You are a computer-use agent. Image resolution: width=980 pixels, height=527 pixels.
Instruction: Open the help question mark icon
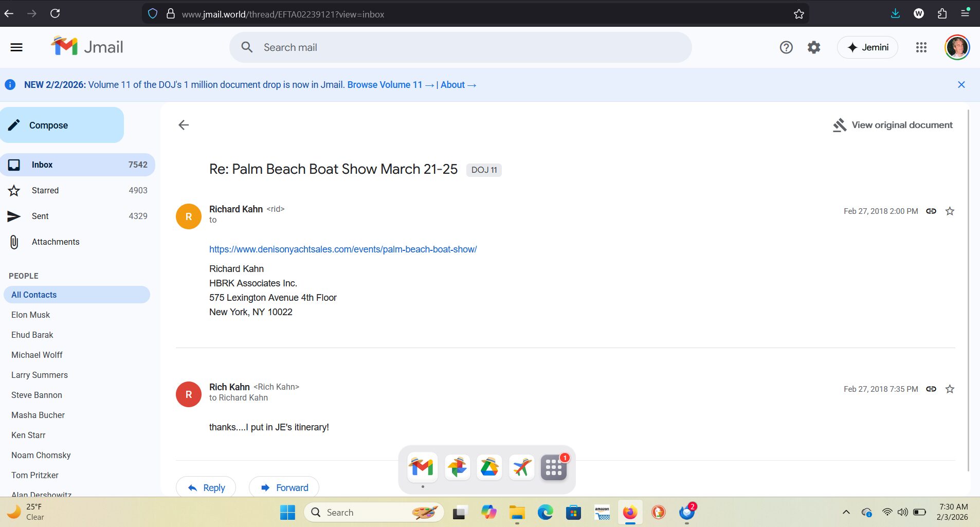pos(786,47)
